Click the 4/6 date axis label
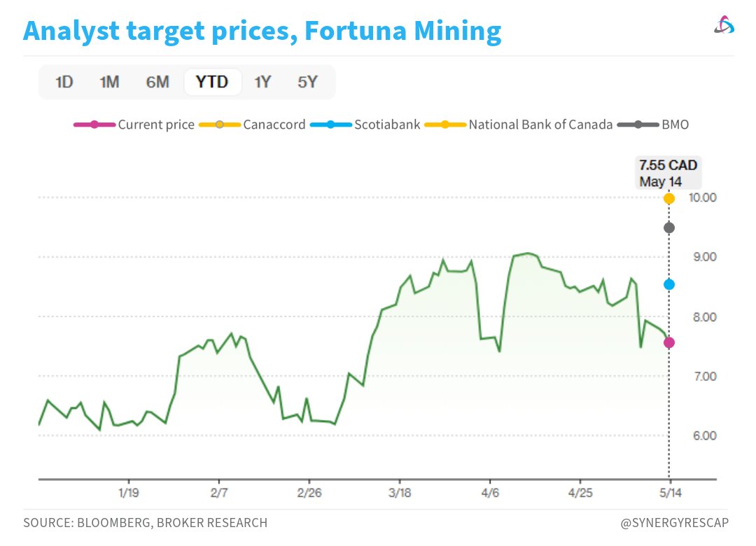Viewport: 756px width, 546px height. [490, 493]
